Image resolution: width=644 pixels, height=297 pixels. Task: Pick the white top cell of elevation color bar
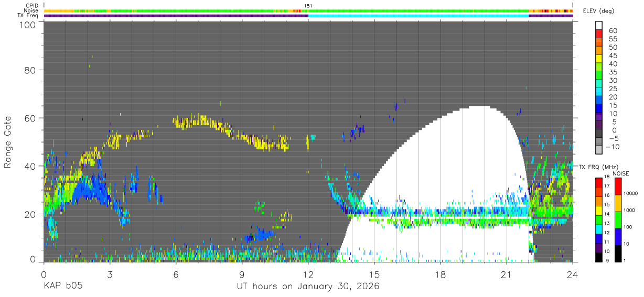(599, 25)
